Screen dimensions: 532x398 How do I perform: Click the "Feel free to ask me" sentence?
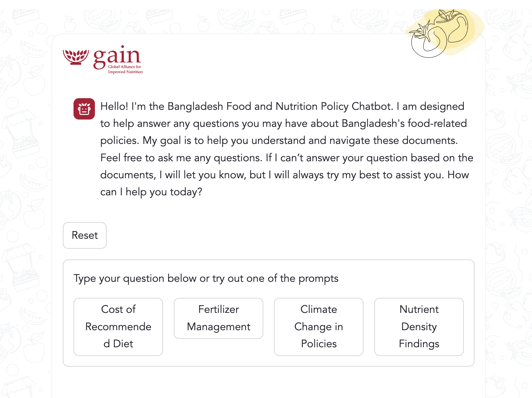coord(146,158)
